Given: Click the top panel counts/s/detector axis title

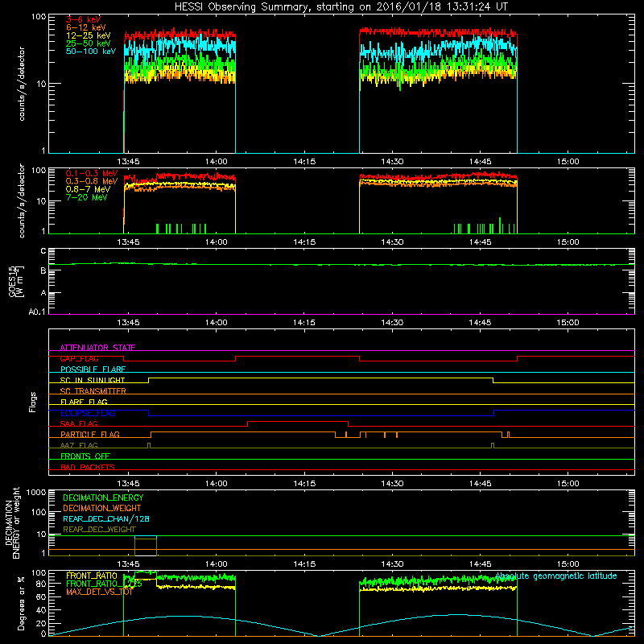Looking at the screenshot, I should coord(22,84).
